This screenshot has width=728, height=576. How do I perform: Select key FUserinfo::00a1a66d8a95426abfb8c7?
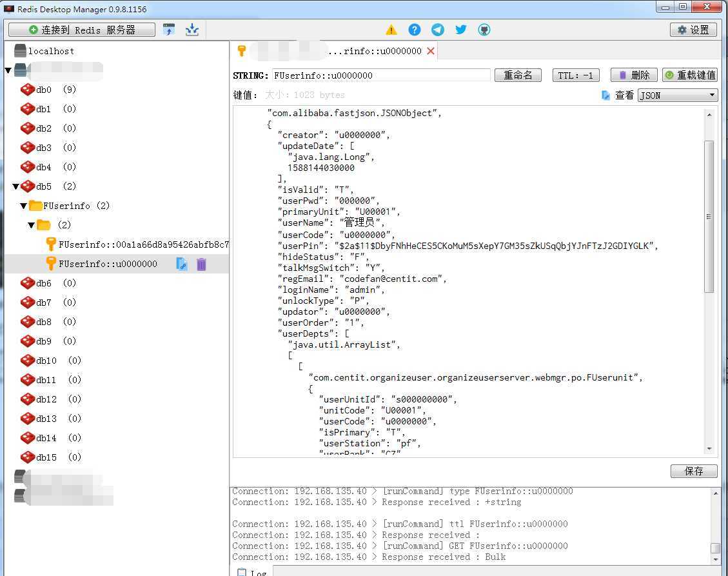point(143,245)
